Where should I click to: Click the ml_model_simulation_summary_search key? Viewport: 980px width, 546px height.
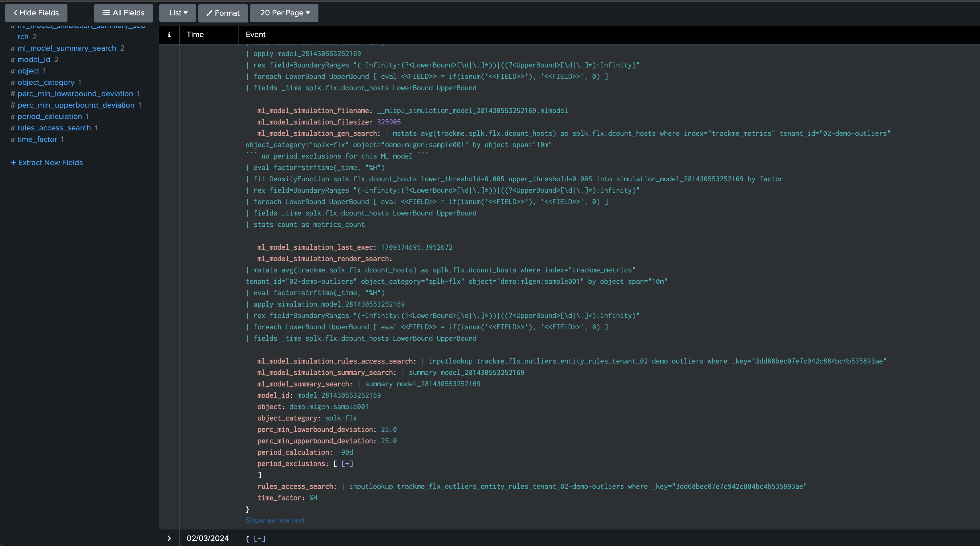(325, 373)
